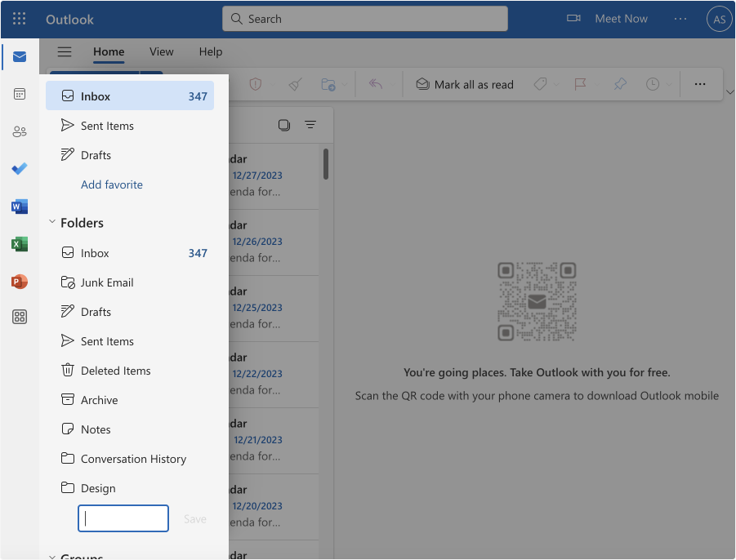The height and width of the screenshot is (560, 736).
Task: Open Excel from the left rail
Action: click(19, 244)
